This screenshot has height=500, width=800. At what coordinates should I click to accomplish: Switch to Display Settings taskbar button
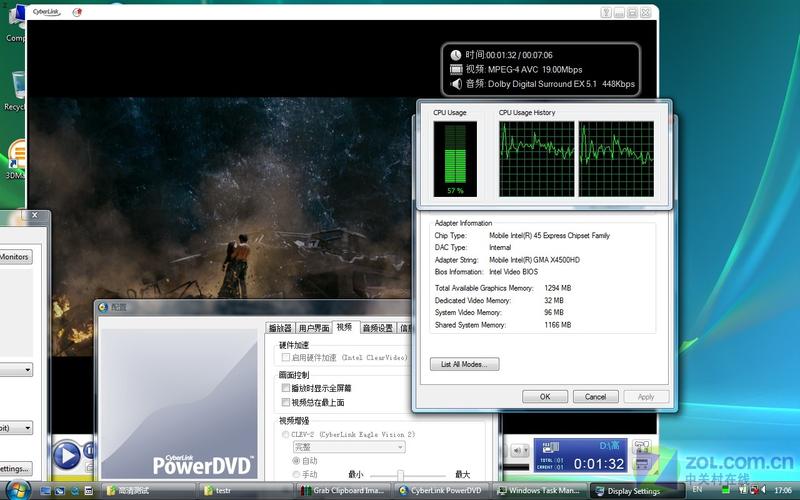pos(637,491)
